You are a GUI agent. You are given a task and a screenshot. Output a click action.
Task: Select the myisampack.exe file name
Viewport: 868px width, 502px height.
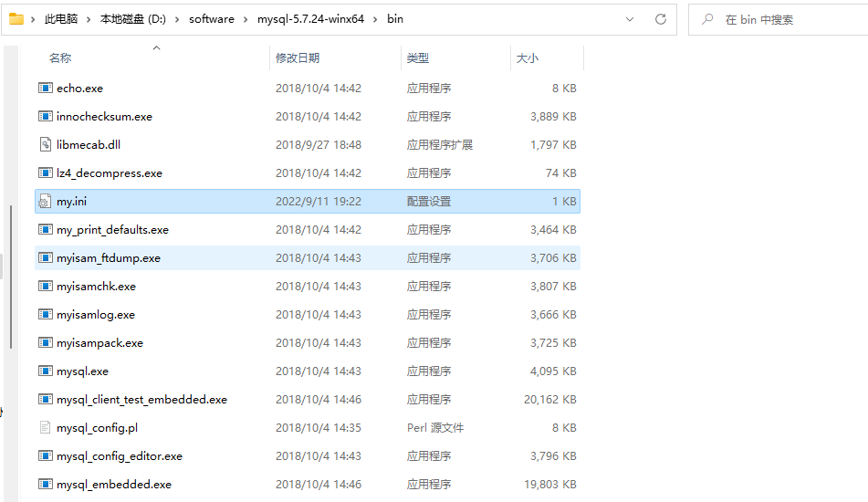coord(99,342)
